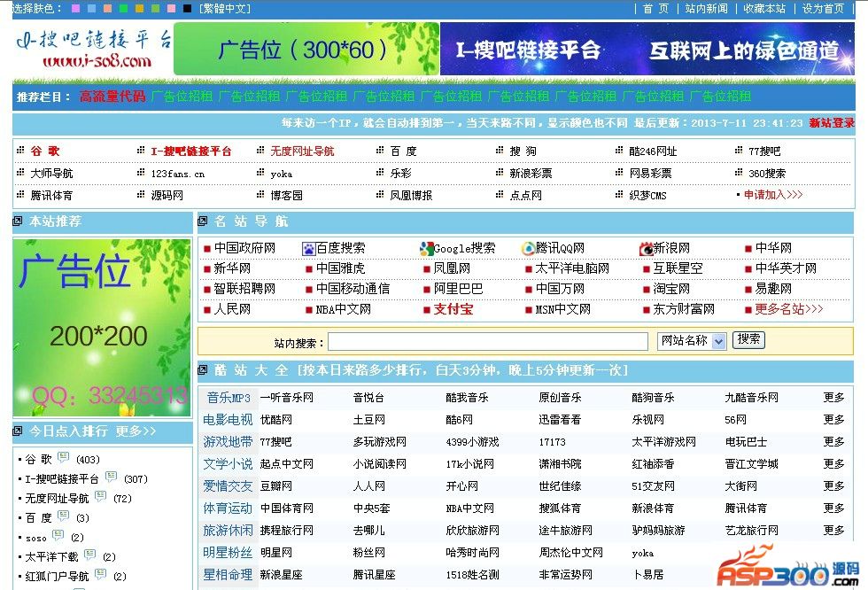
Task: Open the 电影电视 category
Action: tap(228, 420)
